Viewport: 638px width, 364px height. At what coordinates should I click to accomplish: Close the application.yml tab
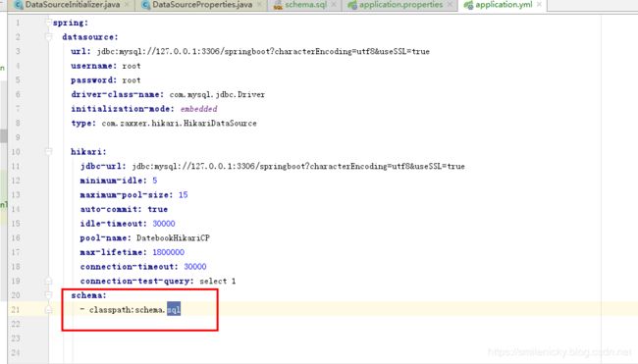[x=539, y=5]
